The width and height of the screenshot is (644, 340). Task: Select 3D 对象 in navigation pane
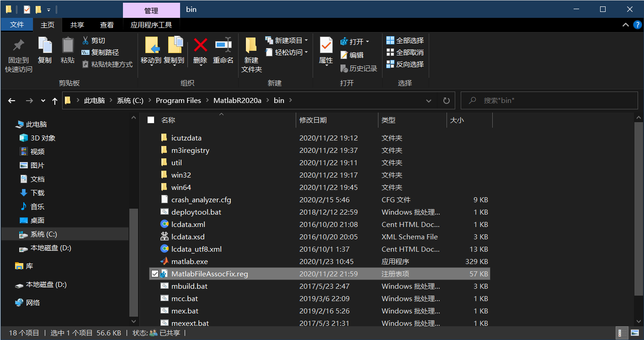pyautogui.click(x=43, y=138)
